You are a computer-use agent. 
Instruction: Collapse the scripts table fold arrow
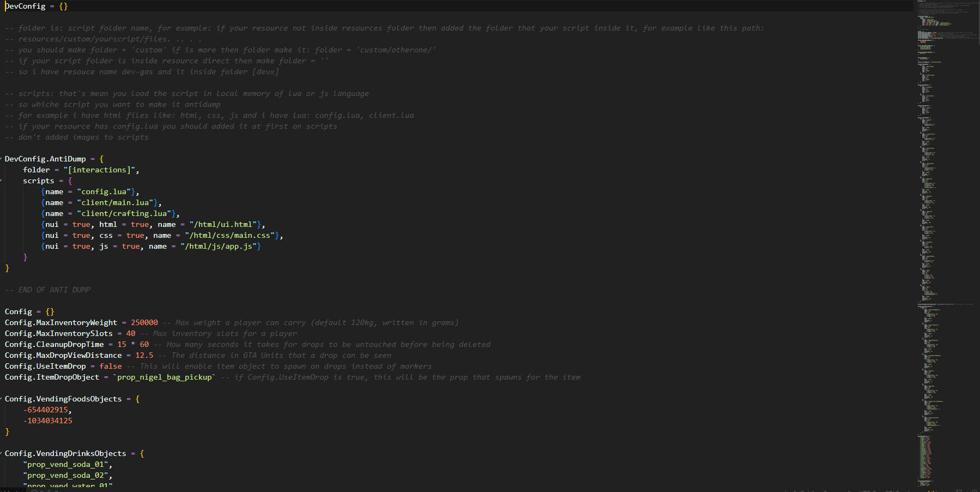coord(2,181)
